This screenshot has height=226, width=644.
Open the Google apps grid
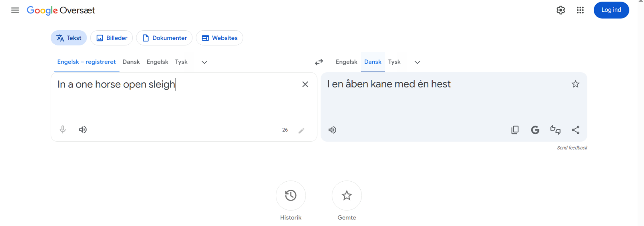point(580,10)
